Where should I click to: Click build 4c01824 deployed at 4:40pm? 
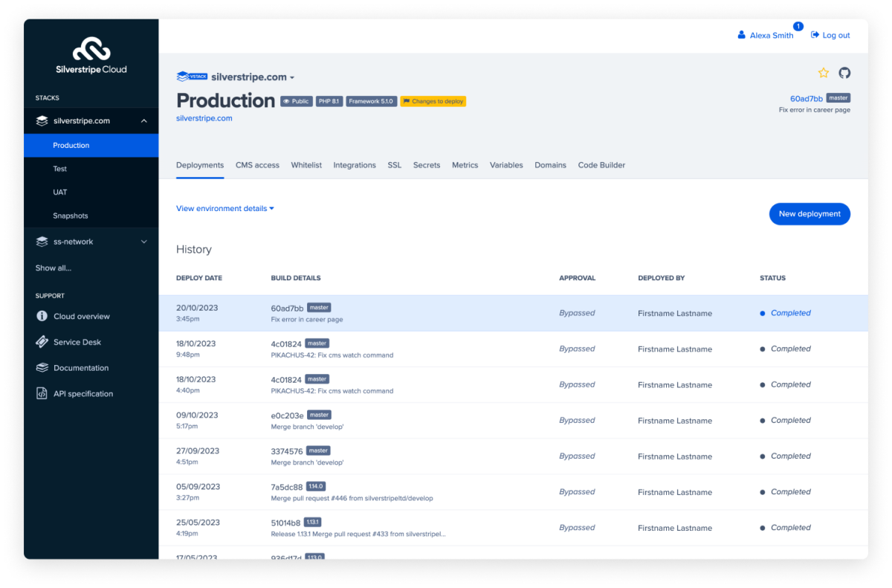286,379
